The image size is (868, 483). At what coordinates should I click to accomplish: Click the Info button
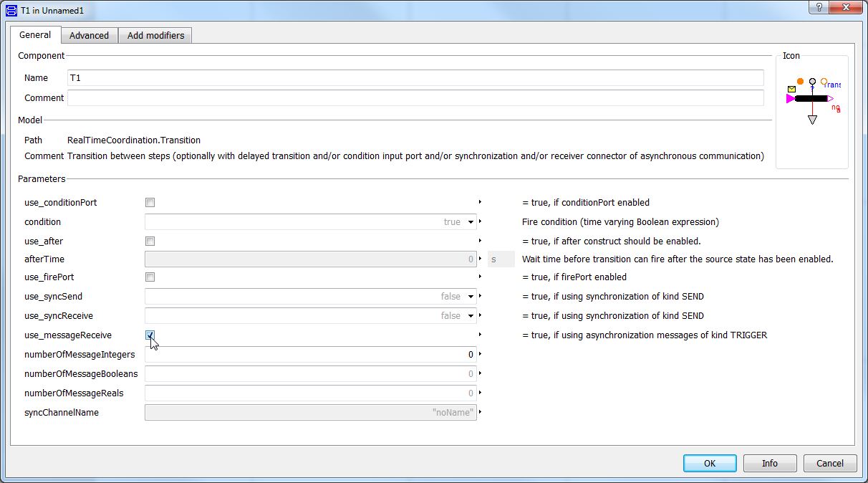(x=770, y=463)
